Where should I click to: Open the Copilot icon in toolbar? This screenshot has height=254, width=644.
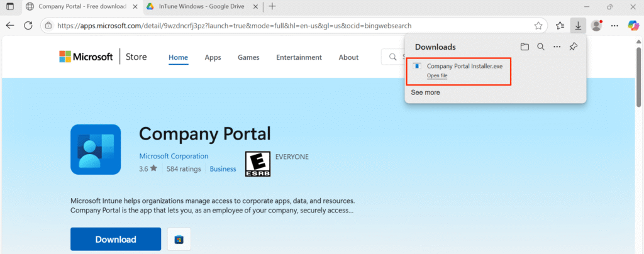pyautogui.click(x=633, y=26)
